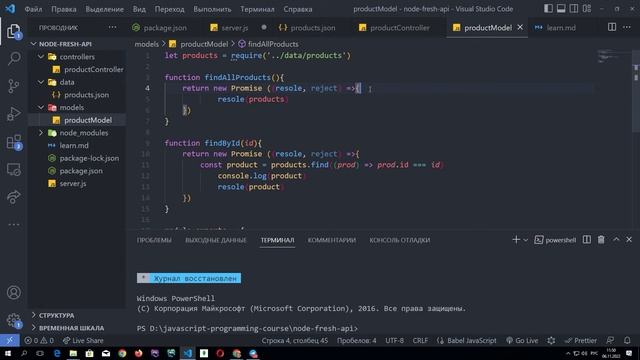Image resolution: width=640 pixels, height=360 pixels.
Task: Open the terminal launch profile dropdown
Action: pos(526,240)
